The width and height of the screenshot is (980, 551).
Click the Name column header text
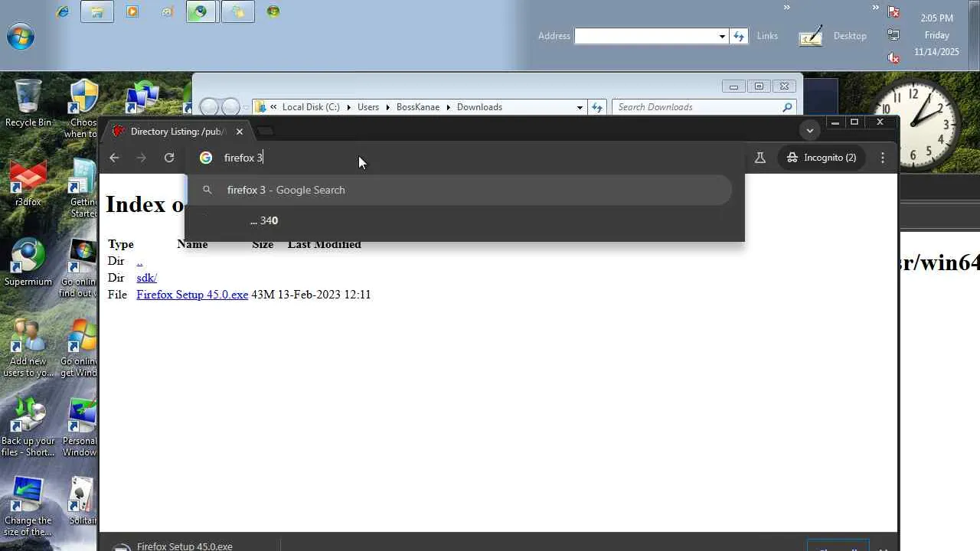click(192, 244)
